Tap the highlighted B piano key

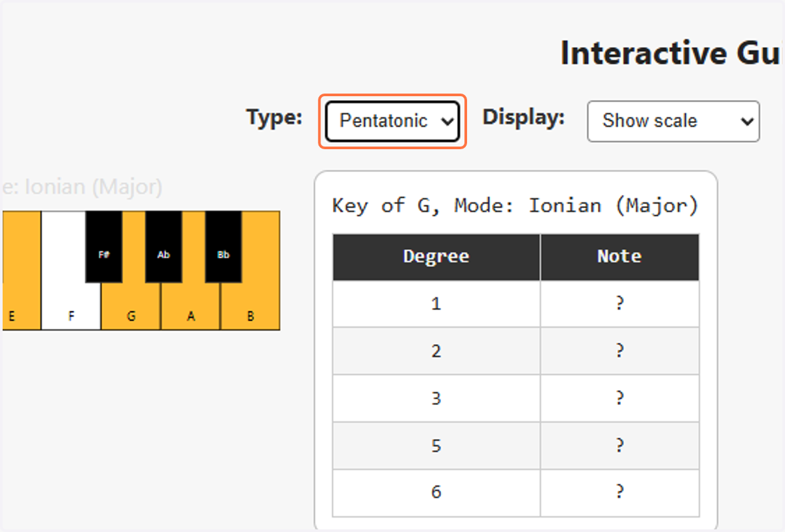click(251, 306)
